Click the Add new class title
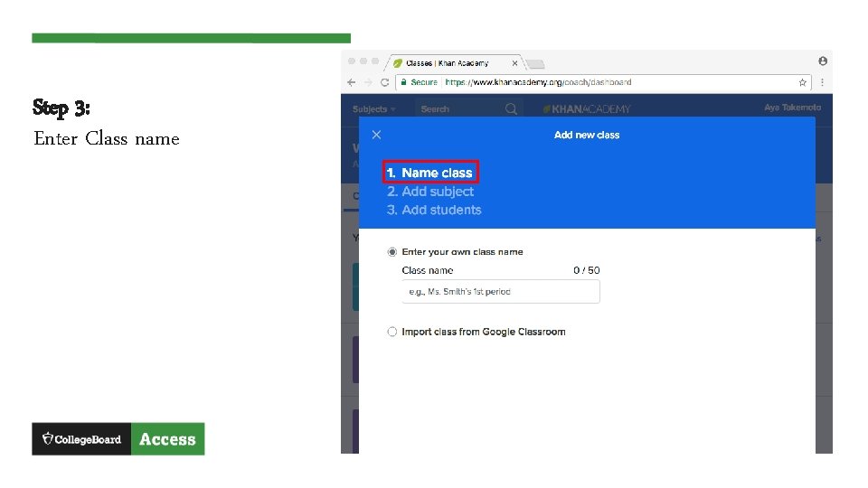This screenshot has width=868, height=488. [x=587, y=135]
